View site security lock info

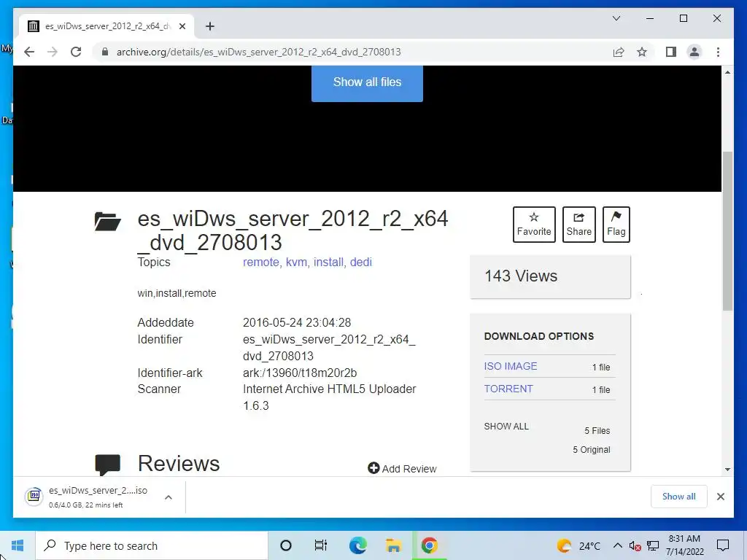tap(105, 52)
